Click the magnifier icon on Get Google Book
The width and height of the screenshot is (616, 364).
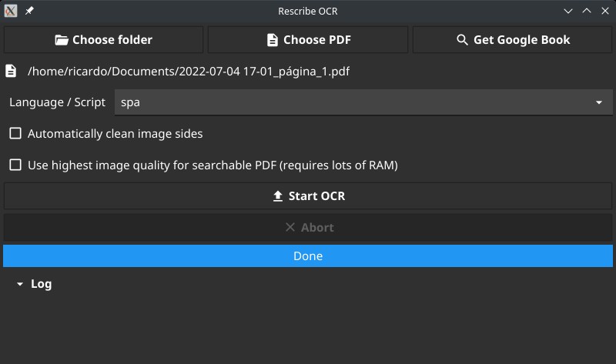[462, 40]
